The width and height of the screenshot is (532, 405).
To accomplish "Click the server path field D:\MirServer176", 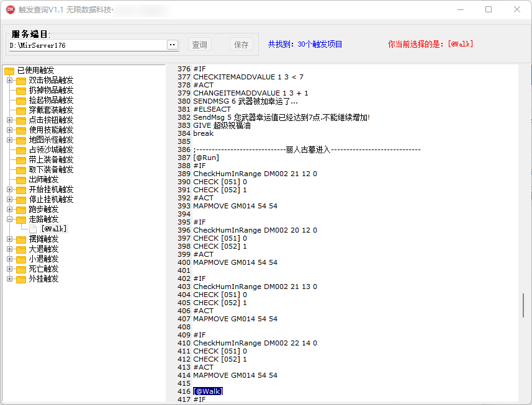I will coord(88,45).
